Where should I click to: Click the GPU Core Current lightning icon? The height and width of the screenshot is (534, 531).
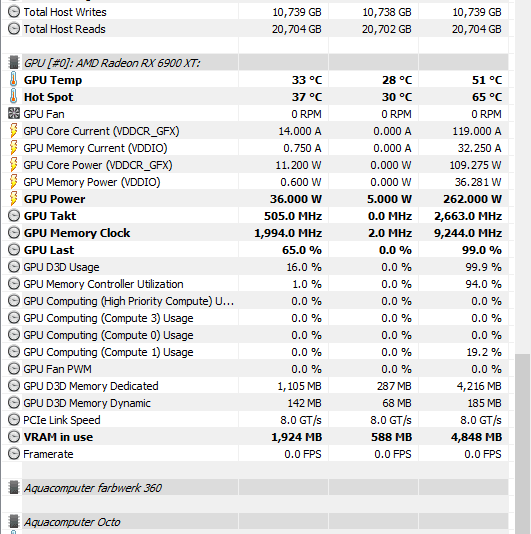[x=13, y=130]
